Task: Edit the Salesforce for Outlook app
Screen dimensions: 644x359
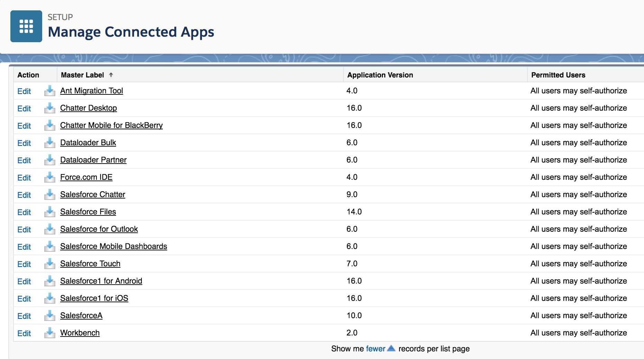Action: (x=24, y=230)
